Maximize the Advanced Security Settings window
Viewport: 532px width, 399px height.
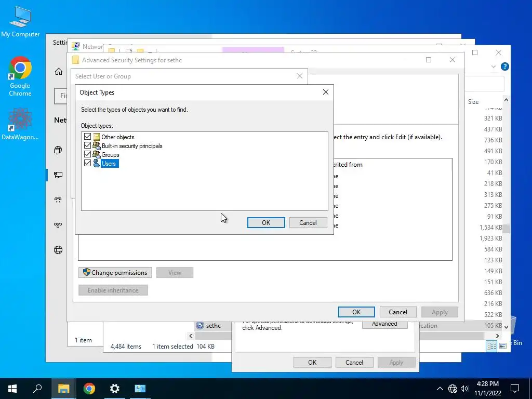(x=429, y=60)
